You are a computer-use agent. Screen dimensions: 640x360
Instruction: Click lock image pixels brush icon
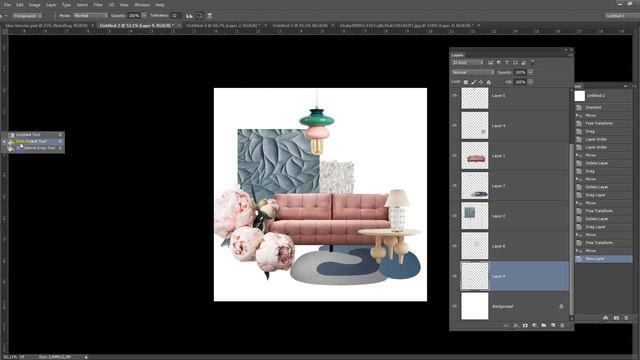(473, 82)
